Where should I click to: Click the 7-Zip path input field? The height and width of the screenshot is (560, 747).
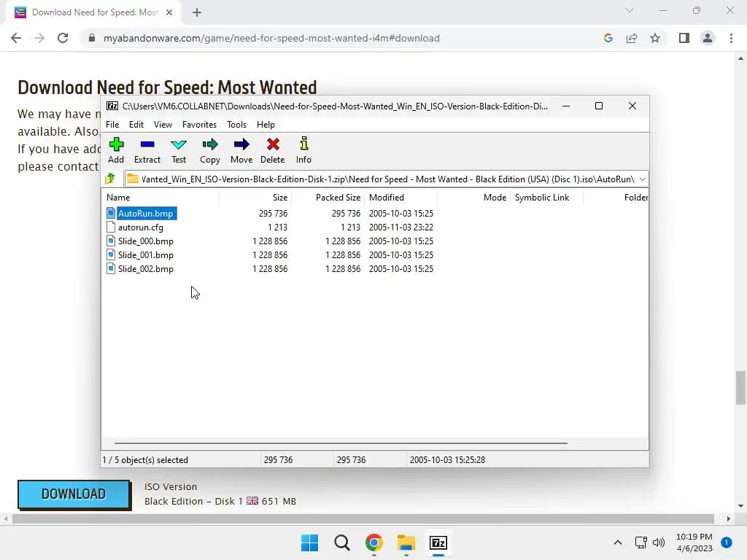click(387, 179)
